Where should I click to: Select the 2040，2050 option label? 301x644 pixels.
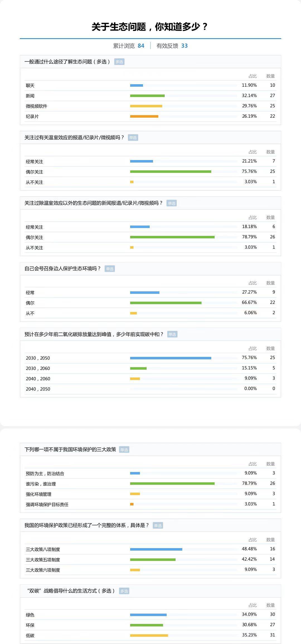tap(38, 389)
